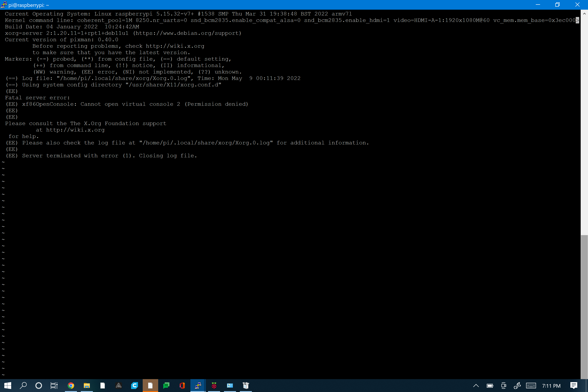Open the screen capture camera tray icon
This screenshot has width=588, height=392.
[503, 386]
